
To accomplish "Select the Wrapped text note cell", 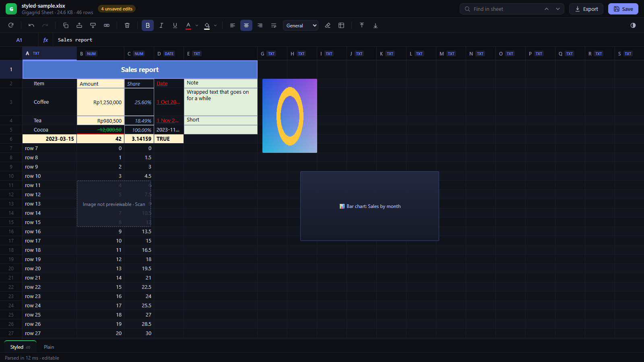I will point(221,102).
